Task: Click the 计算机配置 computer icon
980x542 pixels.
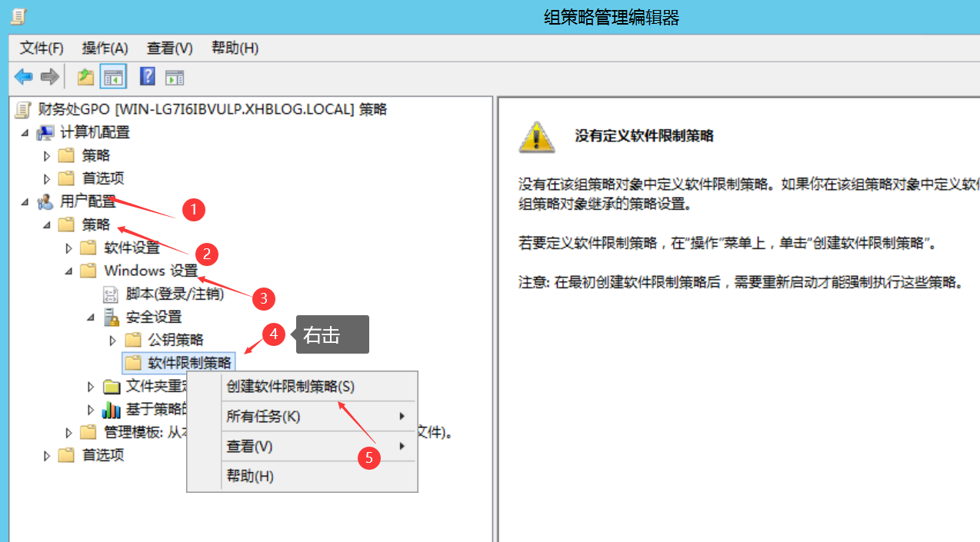Action: pyautogui.click(x=46, y=132)
